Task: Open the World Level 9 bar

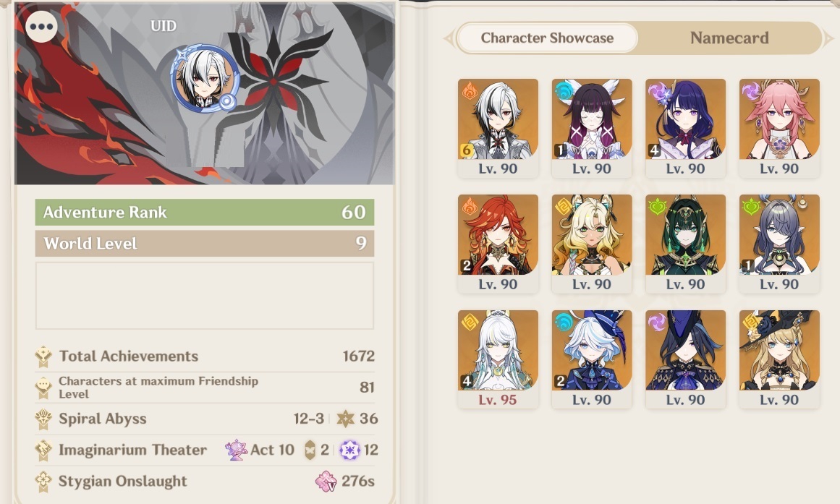Action: coord(205,243)
